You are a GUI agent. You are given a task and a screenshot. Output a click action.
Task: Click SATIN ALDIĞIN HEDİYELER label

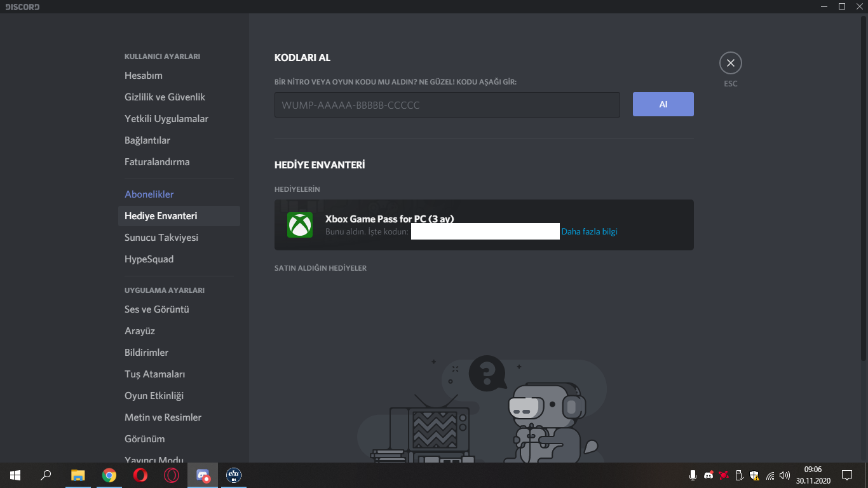coord(321,268)
